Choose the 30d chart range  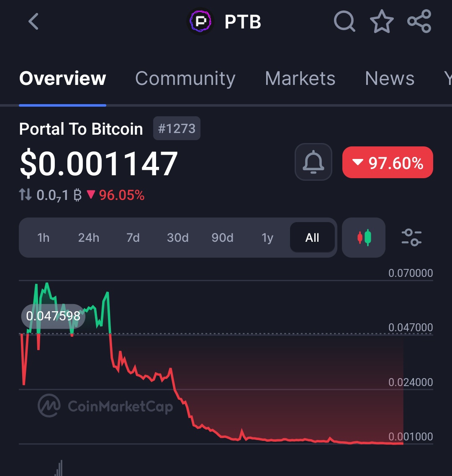click(x=178, y=238)
